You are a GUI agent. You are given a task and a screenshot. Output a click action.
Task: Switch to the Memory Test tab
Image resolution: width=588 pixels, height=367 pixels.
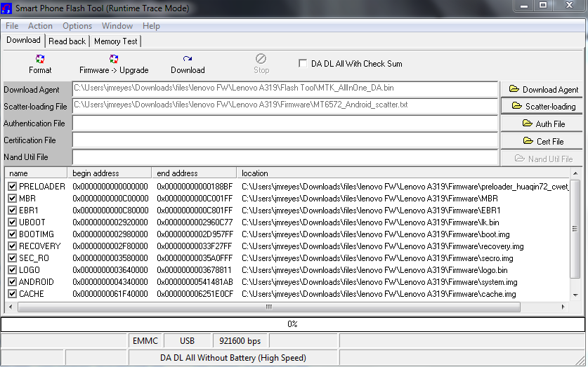tap(116, 41)
